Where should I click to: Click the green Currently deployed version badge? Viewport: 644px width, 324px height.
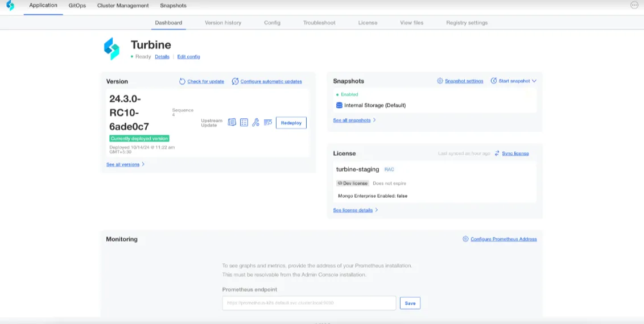click(139, 139)
